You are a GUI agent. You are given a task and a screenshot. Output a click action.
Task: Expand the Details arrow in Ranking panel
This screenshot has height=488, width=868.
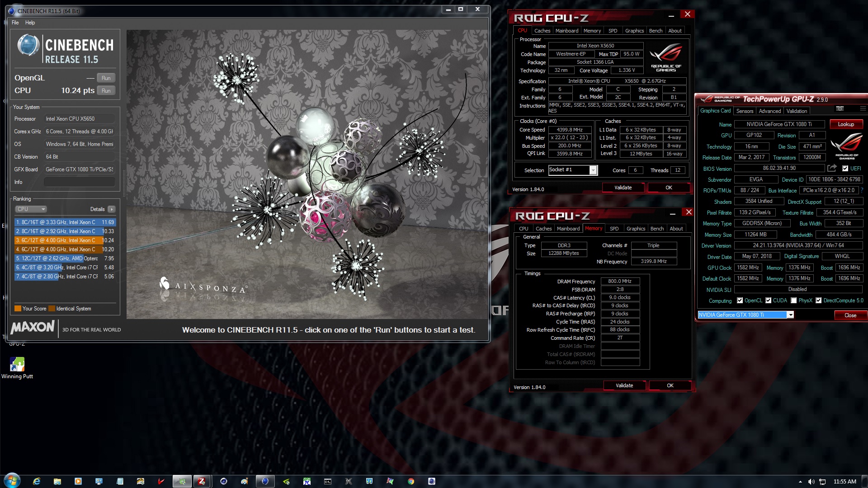[x=112, y=209]
